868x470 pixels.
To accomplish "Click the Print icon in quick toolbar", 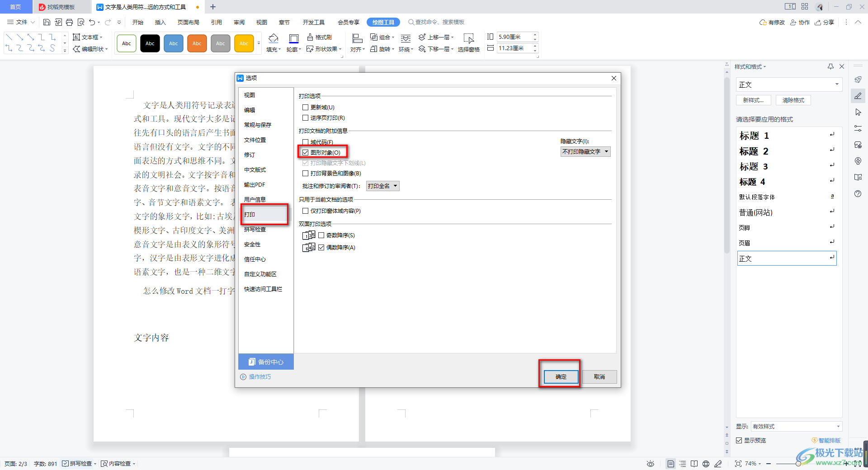I will pyautogui.click(x=69, y=22).
